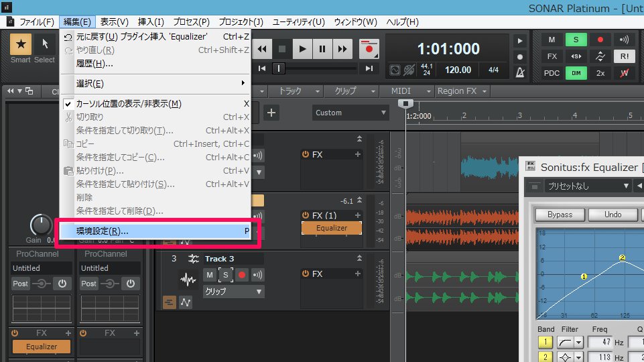Expand the 選択(E) submenu

[x=155, y=83]
